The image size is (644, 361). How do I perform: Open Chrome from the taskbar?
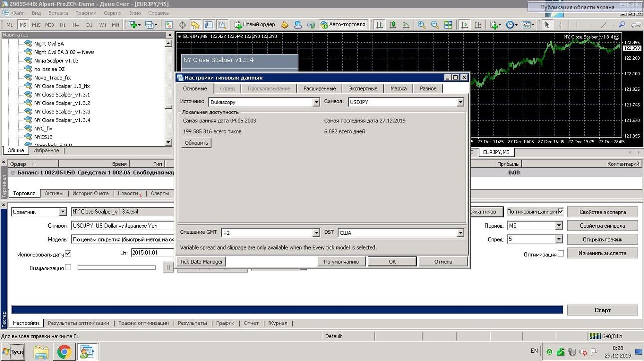(x=64, y=352)
